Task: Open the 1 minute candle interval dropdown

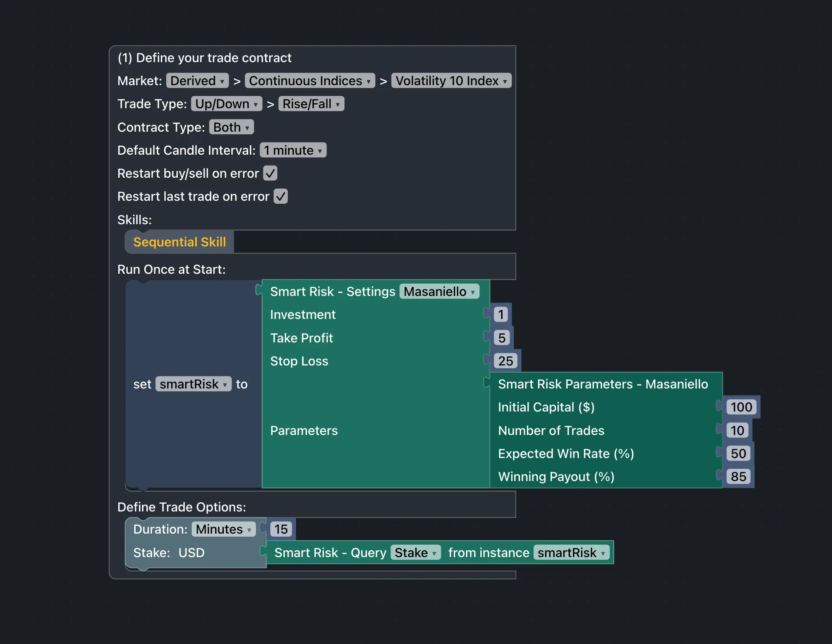Action: click(293, 150)
